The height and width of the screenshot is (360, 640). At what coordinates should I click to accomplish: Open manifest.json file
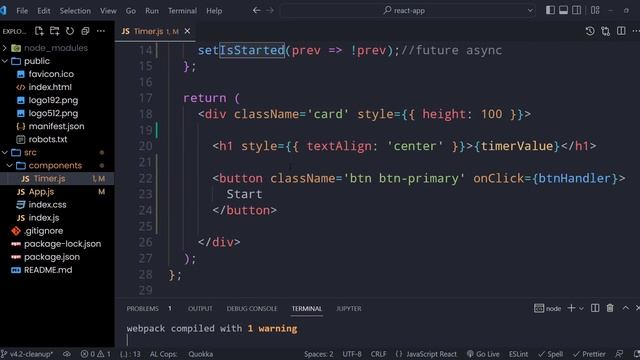coord(57,126)
